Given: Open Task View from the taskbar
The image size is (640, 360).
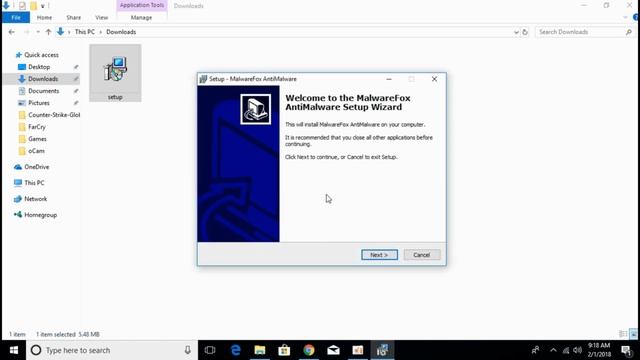Looking at the screenshot, I should [210, 350].
